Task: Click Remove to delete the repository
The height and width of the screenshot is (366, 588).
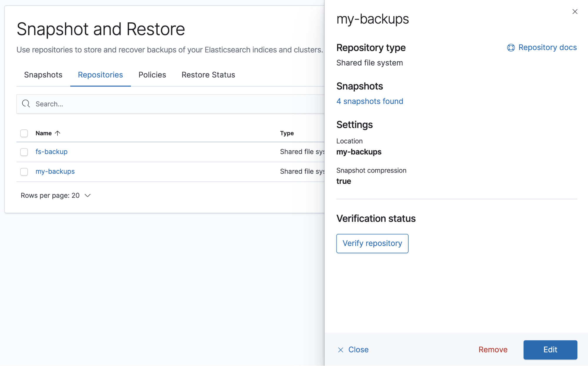Action: 493,350
